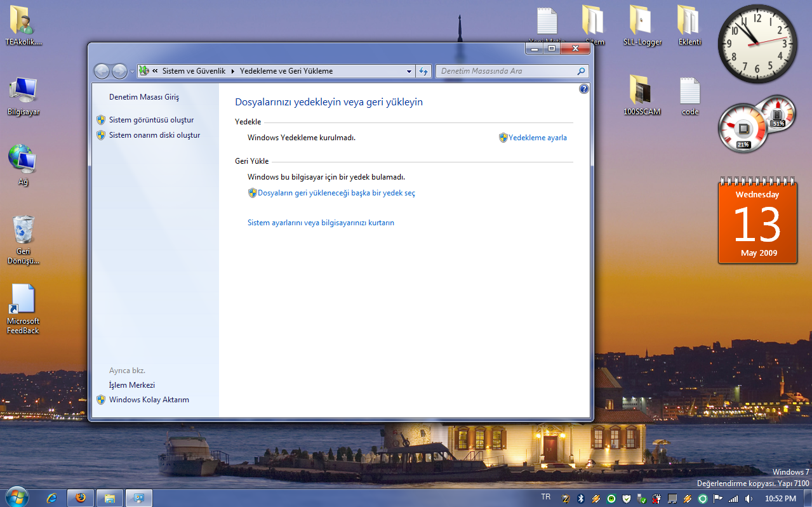Click the safely remove hardware tray icon

641,499
